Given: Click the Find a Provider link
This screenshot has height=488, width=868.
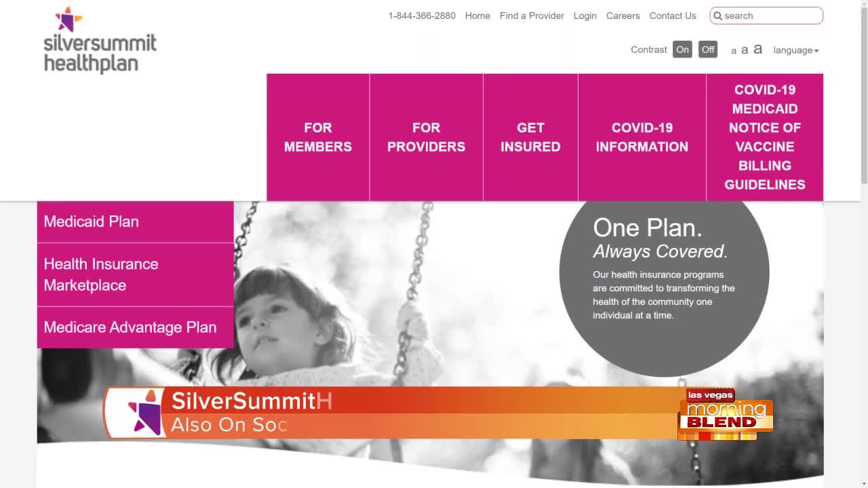Looking at the screenshot, I should [x=532, y=16].
